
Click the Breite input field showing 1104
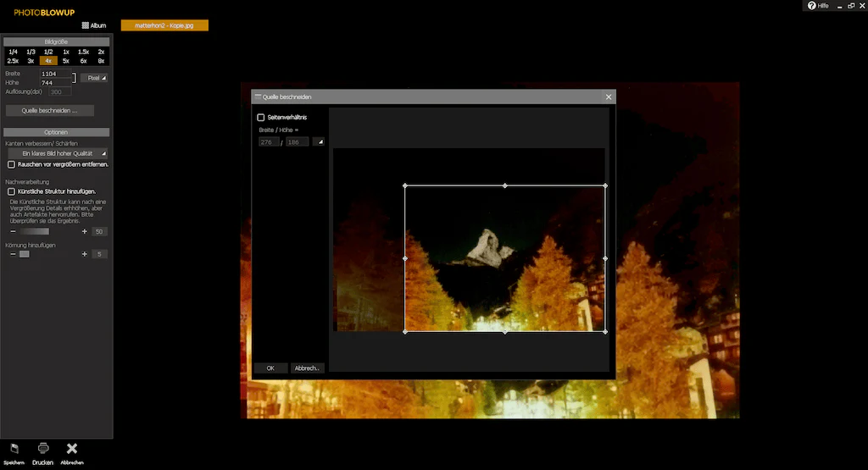tap(55, 74)
